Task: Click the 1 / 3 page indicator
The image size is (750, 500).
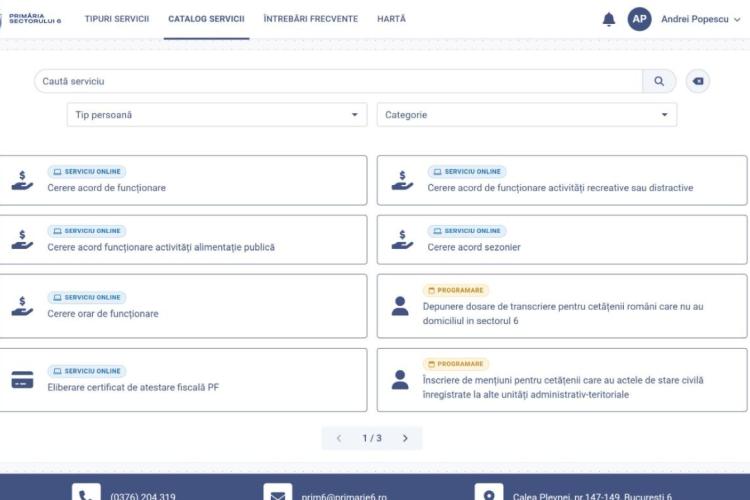Action: 372,438
